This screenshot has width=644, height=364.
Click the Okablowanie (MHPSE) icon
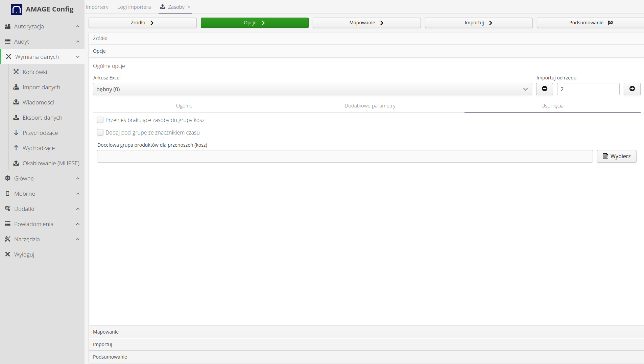pyautogui.click(x=16, y=163)
